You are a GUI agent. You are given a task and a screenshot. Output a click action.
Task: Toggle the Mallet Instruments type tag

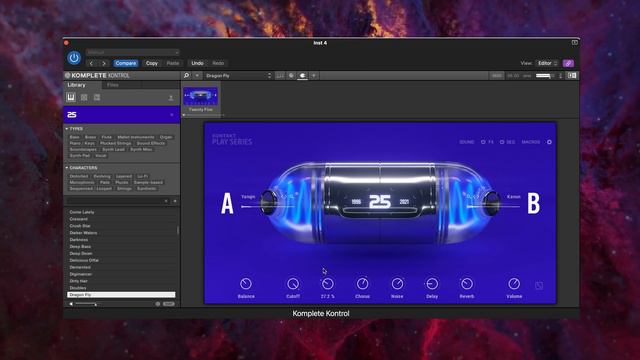point(136,137)
